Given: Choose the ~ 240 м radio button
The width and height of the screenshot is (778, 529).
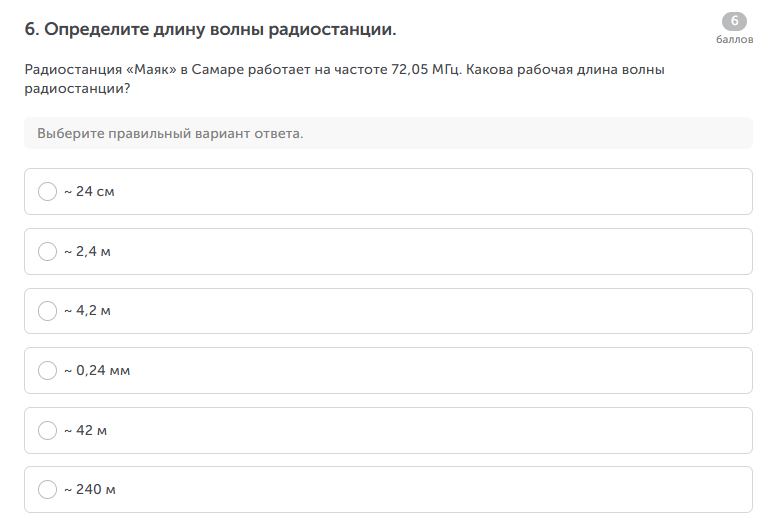Looking at the screenshot, I should (x=47, y=490).
